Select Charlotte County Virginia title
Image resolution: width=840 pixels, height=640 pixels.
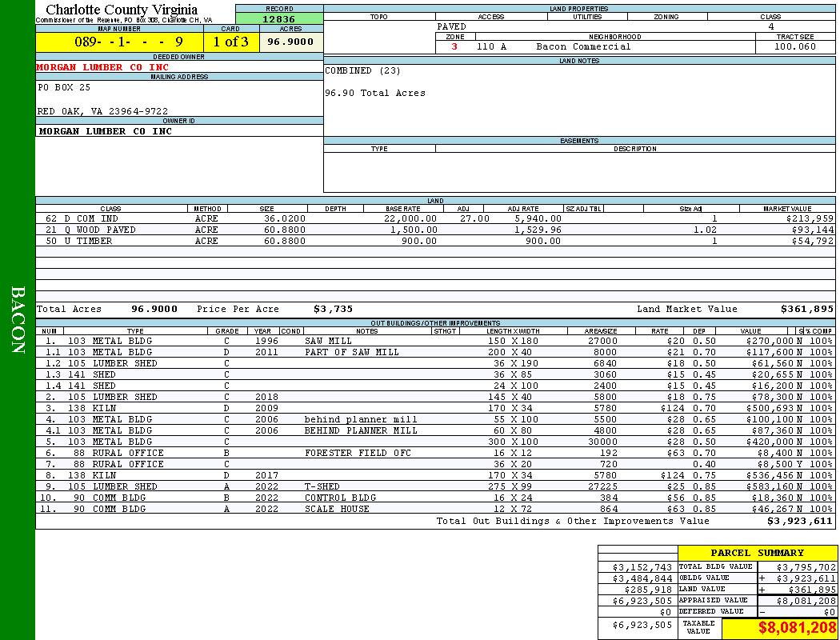pyautogui.click(x=122, y=10)
